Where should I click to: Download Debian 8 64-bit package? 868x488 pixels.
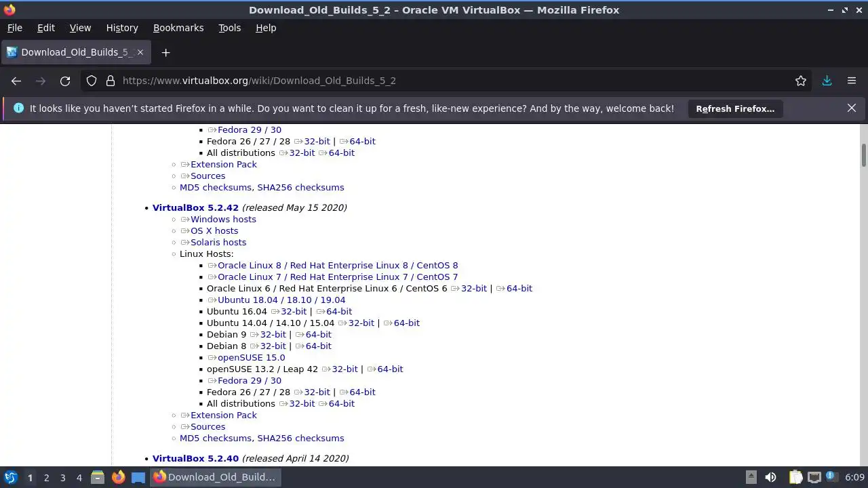(x=313, y=346)
